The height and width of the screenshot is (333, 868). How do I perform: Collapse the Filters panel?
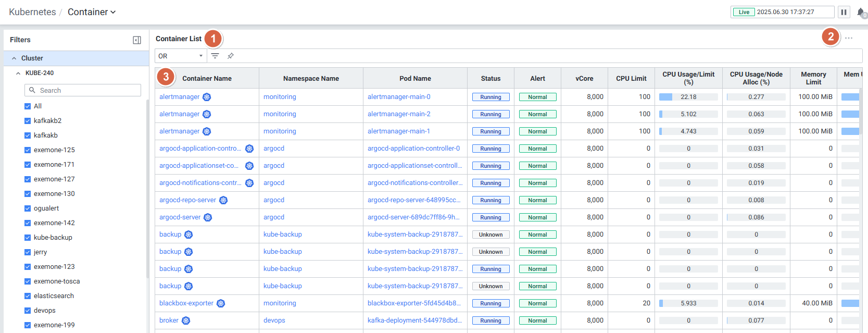pyautogui.click(x=137, y=40)
